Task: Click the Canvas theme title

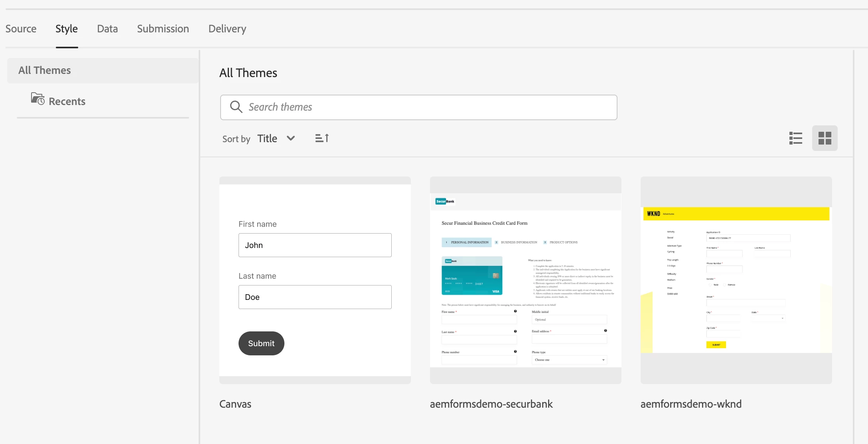Action: pos(235,404)
